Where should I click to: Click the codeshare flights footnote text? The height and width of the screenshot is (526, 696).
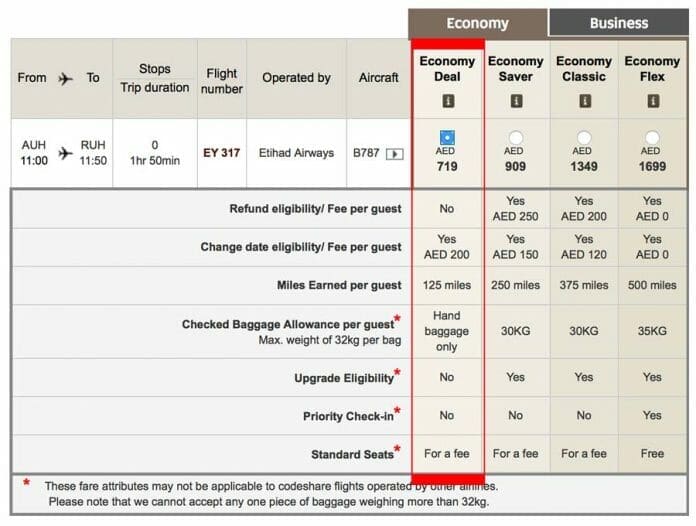coord(271,486)
